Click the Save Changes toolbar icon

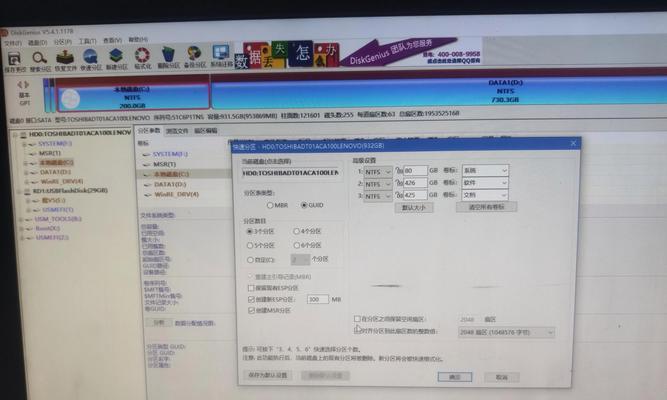(x=14, y=59)
